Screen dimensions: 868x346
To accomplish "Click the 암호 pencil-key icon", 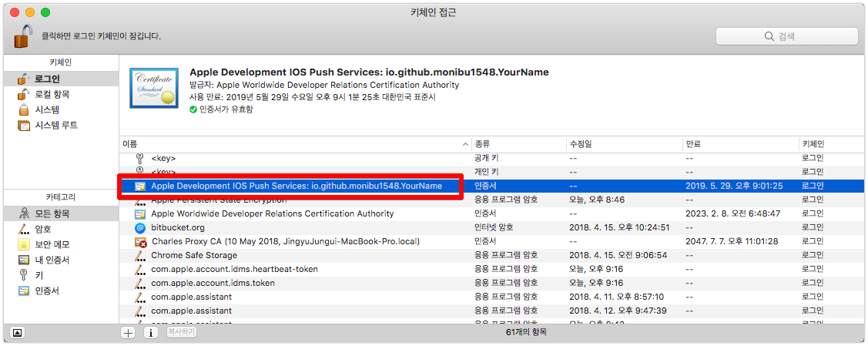I will pyautogui.click(x=24, y=229).
